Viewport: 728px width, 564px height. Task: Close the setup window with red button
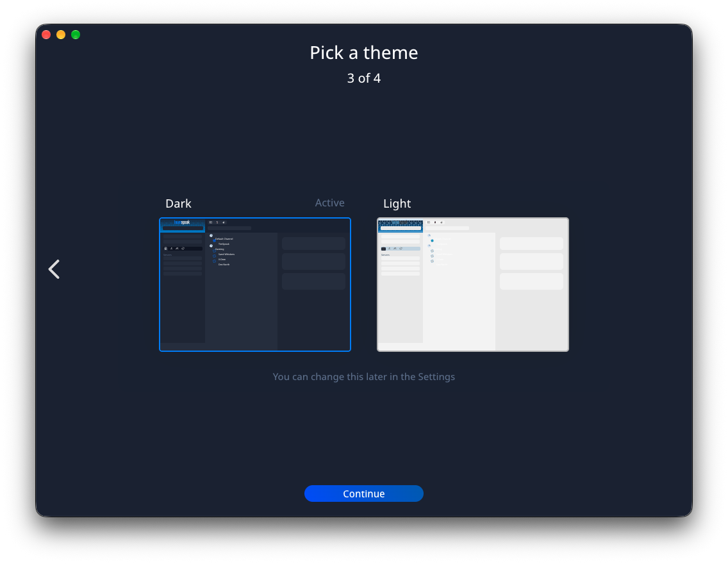[x=46, y=35]
